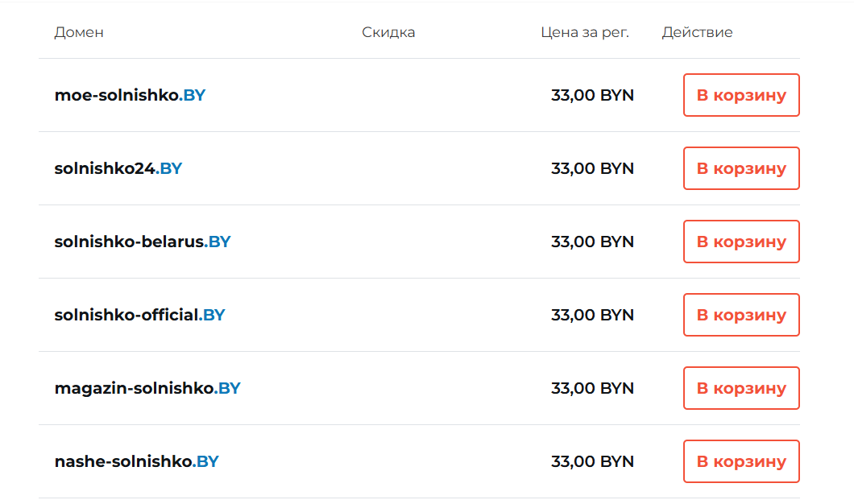The image size is (854, 504).
Task: Click the price of magazin-solnishko.BY
Action: coord(592,388)
